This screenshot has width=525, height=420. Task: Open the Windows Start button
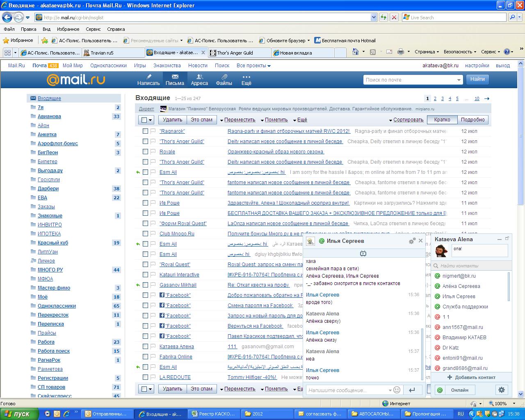click(19, 414)
